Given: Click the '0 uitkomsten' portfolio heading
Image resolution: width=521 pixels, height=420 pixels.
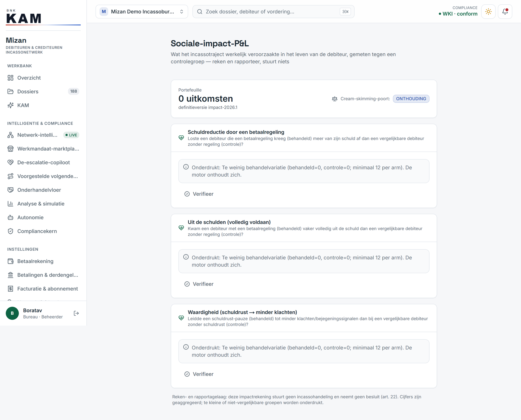Looking at the screenshot, I should [x=206, y=99].
